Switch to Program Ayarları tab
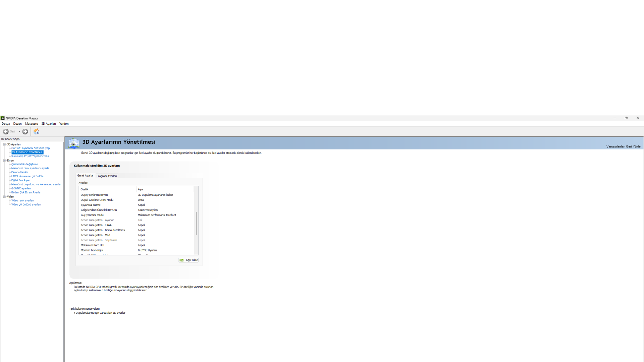Screen dimensions: 644x362 click(107, 176)
